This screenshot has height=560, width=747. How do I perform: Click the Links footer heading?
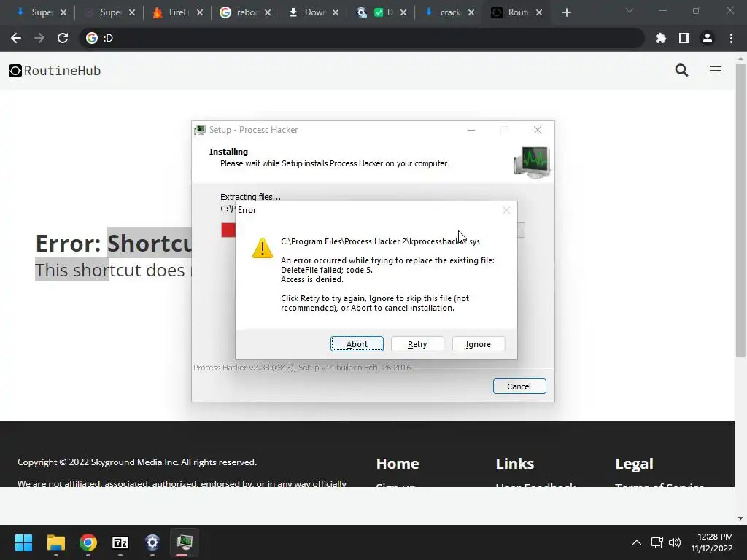[x=514, y=463]
